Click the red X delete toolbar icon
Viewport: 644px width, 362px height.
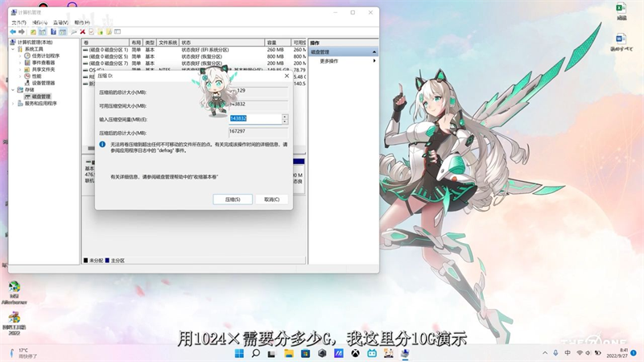83,31
